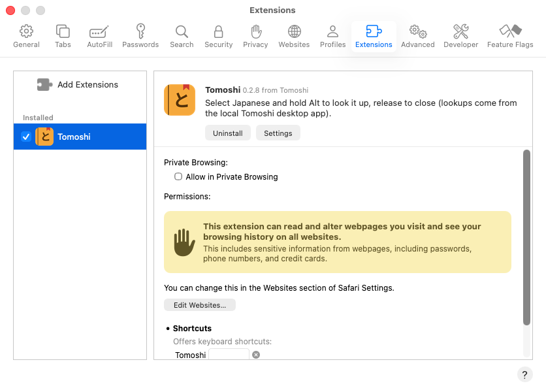Click the Add Extensions puzzle piece
The image size is (546, 392).
[44, 85]
